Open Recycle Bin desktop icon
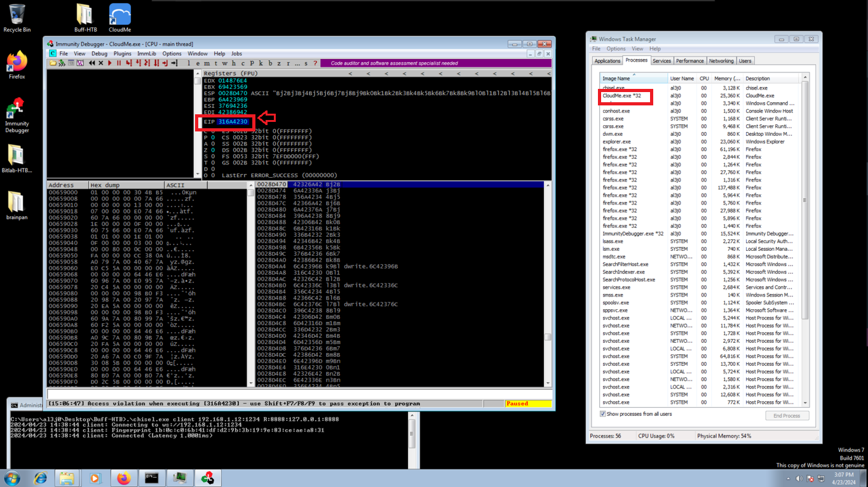Viewport: 868px width, 487px height. [17, 18]
